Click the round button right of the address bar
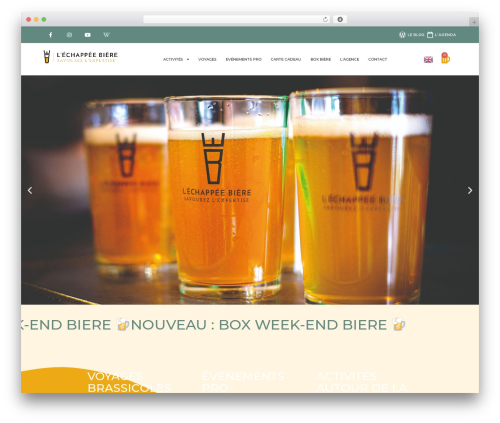This screenshot has width=500, height=423. point(340,19)
